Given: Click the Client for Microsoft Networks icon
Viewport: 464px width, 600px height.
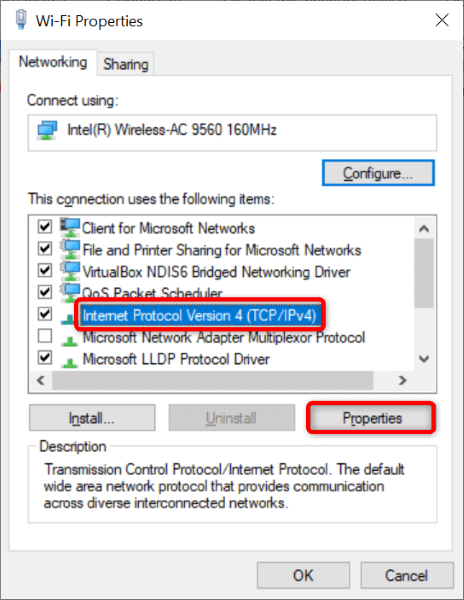Looking at the screenshot, I should 70,227.
